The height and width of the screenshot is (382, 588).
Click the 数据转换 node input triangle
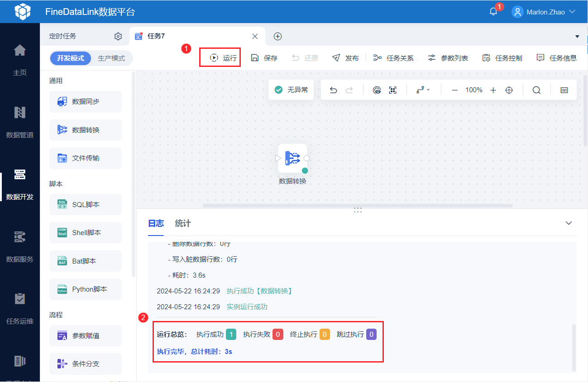(x=278, y=158)
